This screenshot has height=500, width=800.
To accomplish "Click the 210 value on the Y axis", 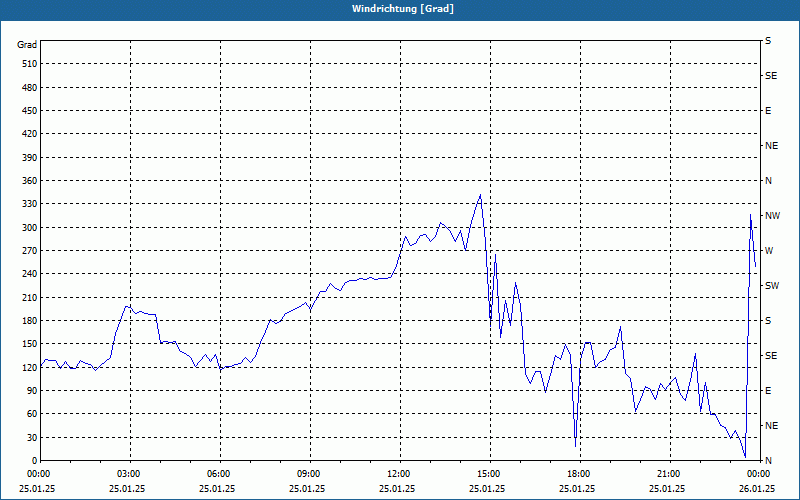I will click(x=30, y=297).
